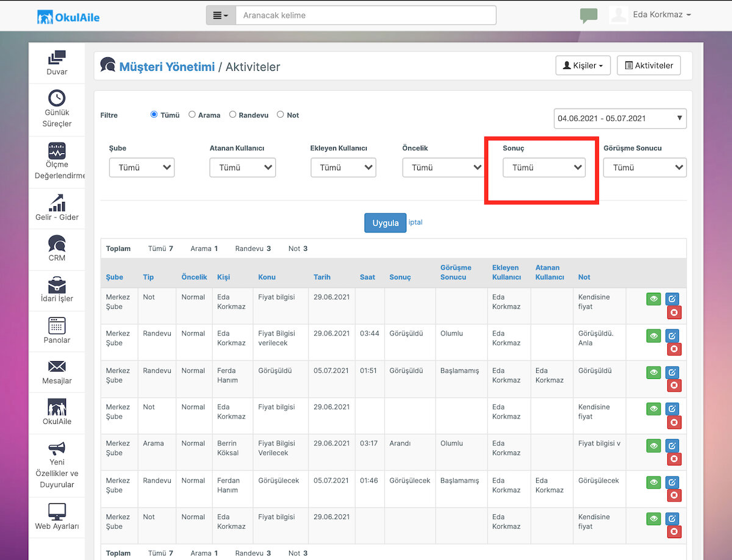732x560 pixels.
Task: Click the Uygula button
Action: tap(386, 223)
